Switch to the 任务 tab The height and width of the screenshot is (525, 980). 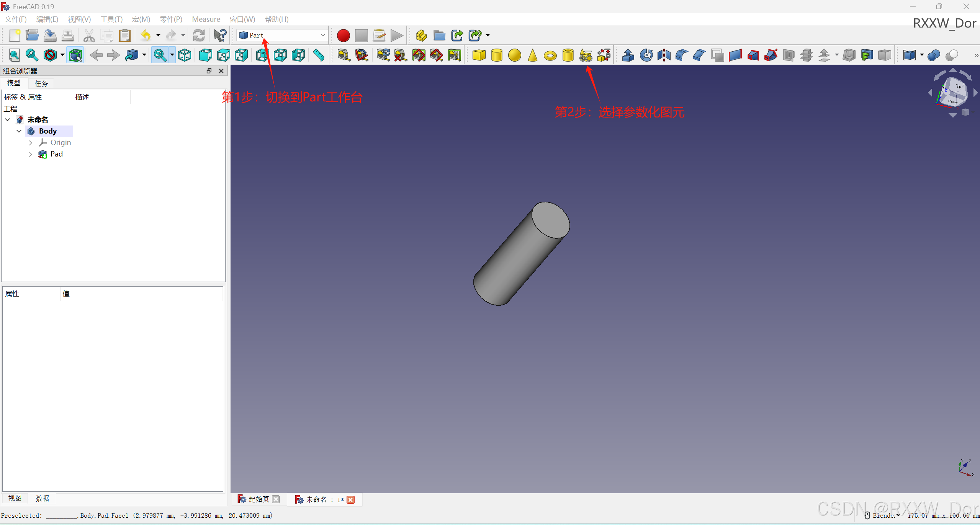(x=41, y=83)
